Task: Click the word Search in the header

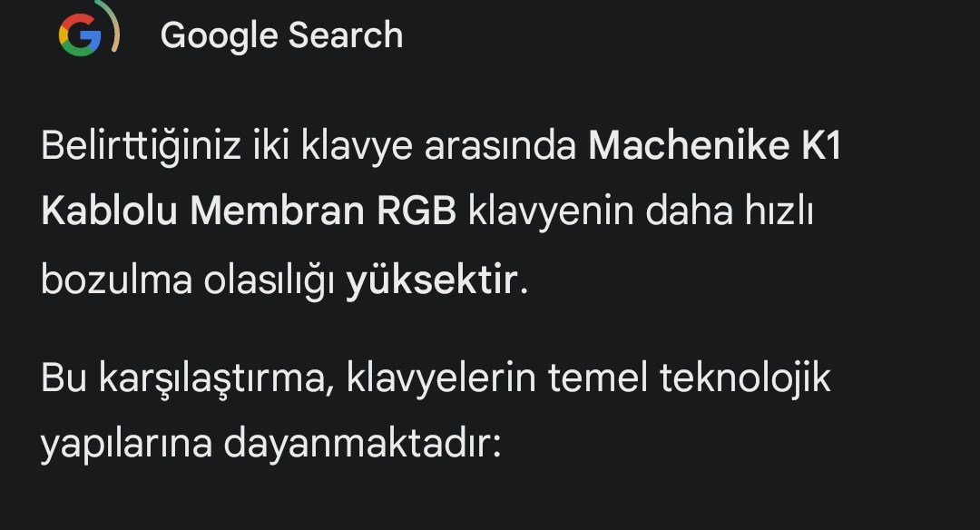Action: tap(346, 35)
